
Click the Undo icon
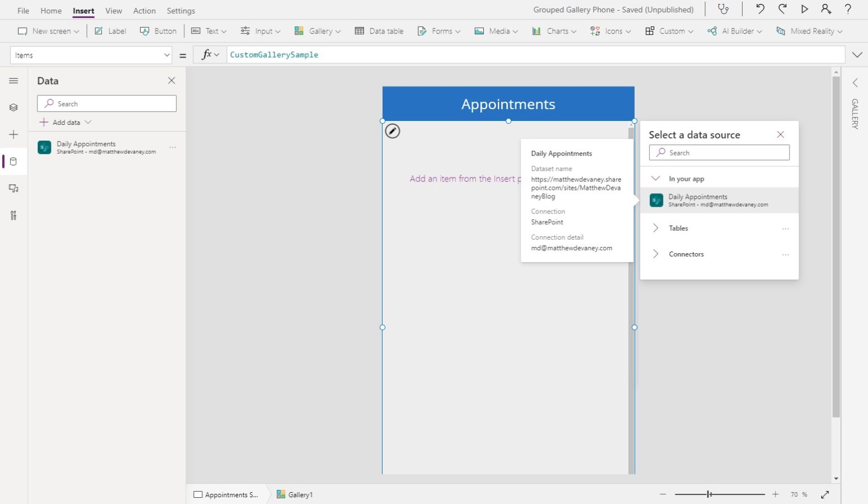pyautogui.click(x=759, y=9)
